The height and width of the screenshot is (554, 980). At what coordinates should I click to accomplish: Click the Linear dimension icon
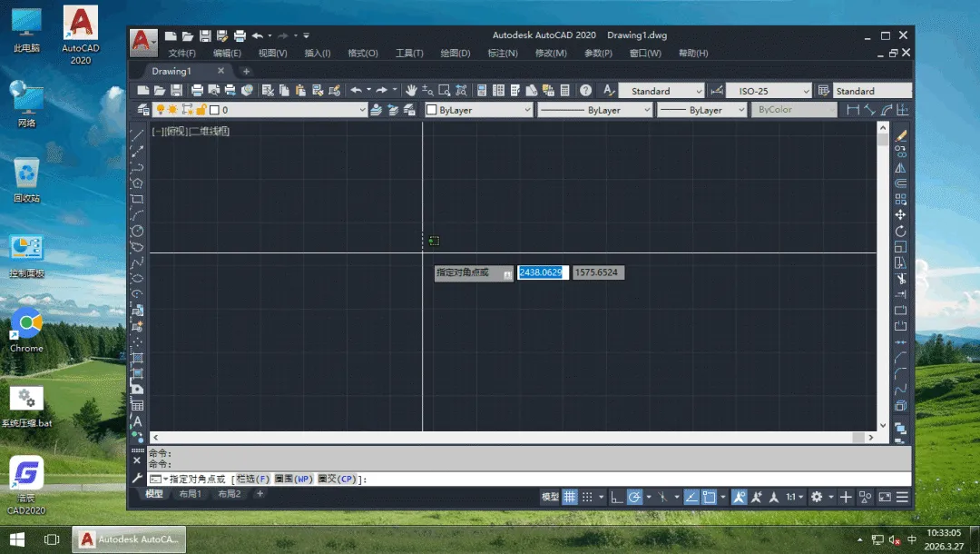[x=852, y=110]
